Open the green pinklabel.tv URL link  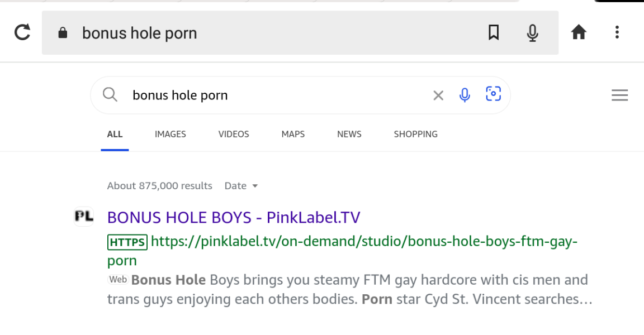point(343,251)
